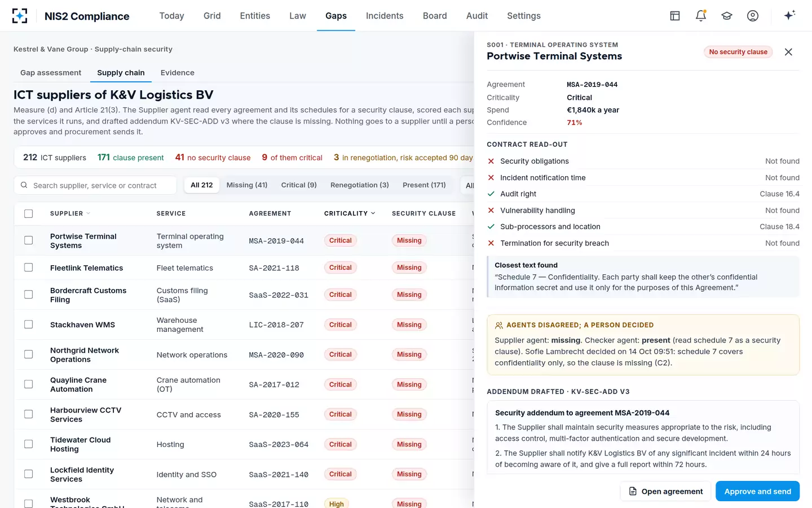Screen dimensions: 812x508
Task: Click the red cross beside Termination for security breach
Action: coord(491,243)
